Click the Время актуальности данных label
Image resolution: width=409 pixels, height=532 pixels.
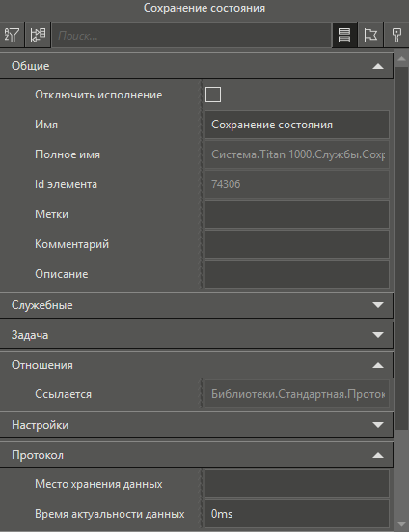coord(109,514)
